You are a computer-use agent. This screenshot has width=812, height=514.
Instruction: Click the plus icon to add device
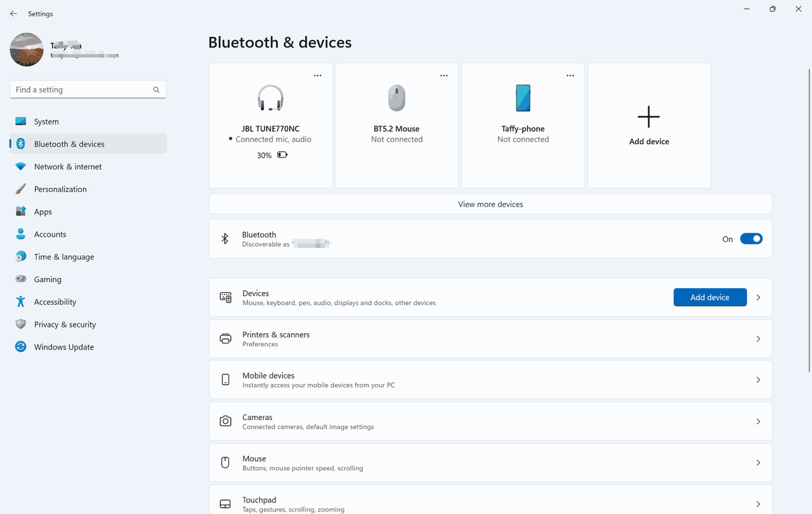648,117
